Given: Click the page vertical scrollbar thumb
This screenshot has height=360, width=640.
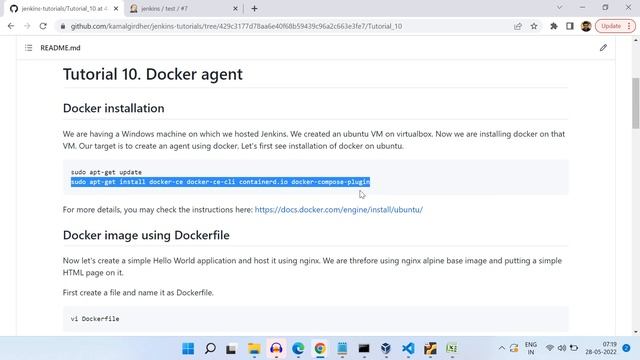Looking at the screenshot, I should point(636,103).
